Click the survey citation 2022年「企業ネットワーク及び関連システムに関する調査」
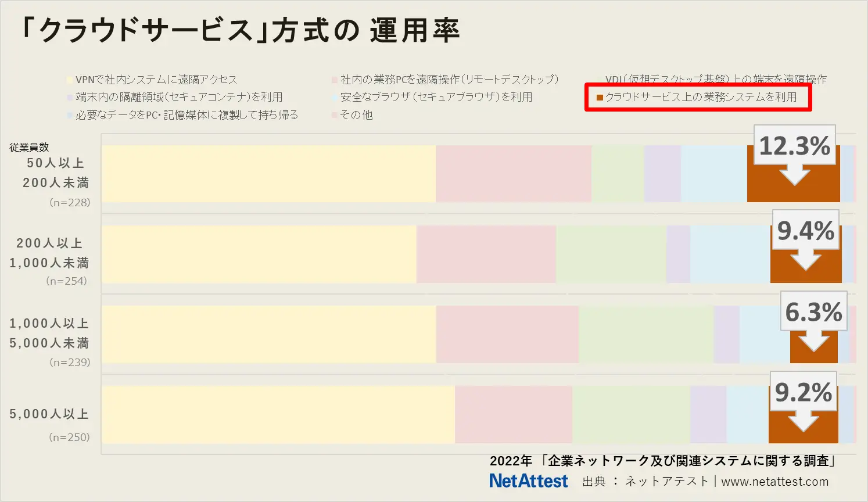 [x=663, y=461]
